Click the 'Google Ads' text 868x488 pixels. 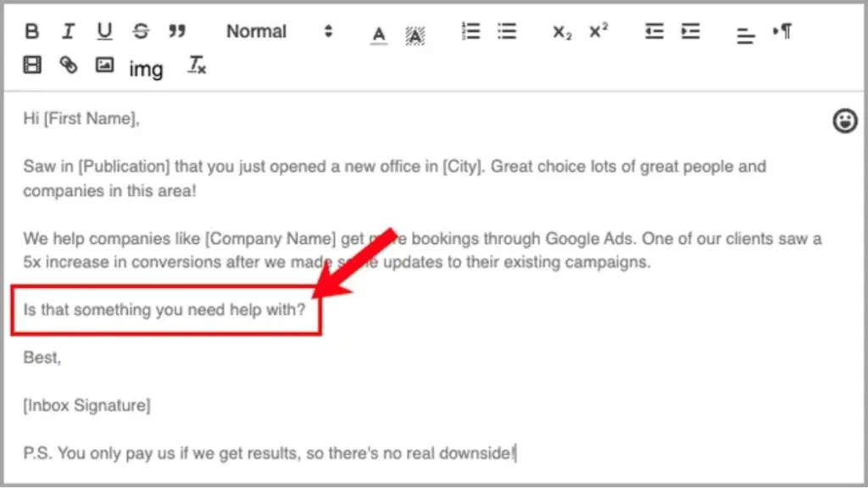point(588,239)
